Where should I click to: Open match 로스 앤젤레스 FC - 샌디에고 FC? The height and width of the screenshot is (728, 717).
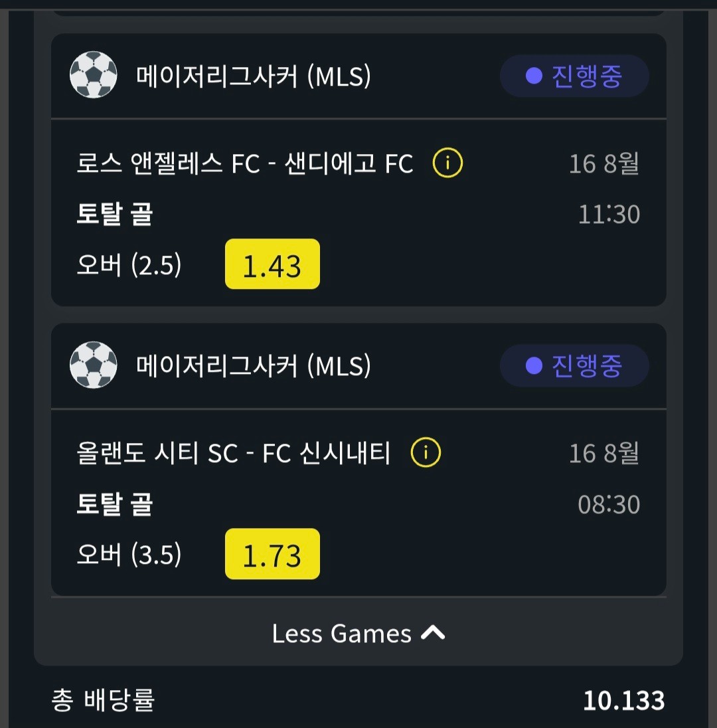click(244, 164)
